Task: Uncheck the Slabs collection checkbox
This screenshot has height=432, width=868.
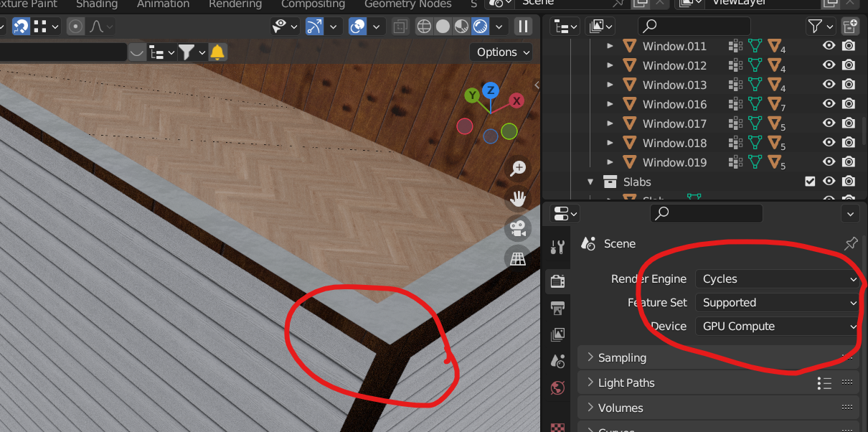Action: click(811, 182)
